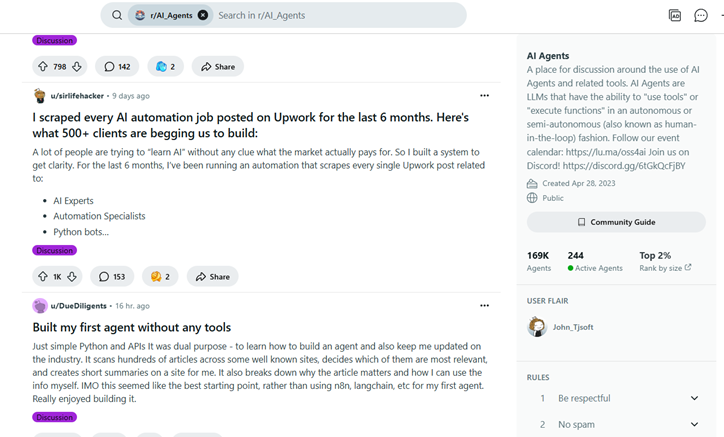Screen dimensions: 724x437
Task: Click the Discussion flair at the top of the feed
Action: [54, 40]
